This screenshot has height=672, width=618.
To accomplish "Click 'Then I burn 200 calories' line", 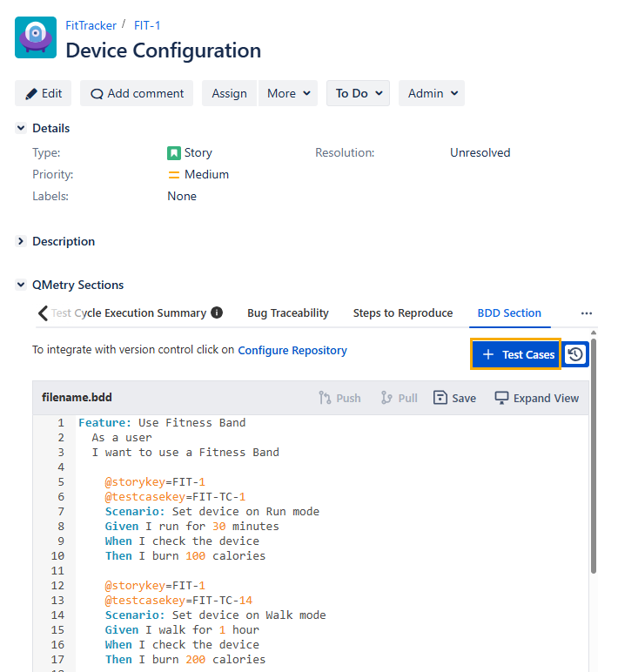I will (185, 660).
